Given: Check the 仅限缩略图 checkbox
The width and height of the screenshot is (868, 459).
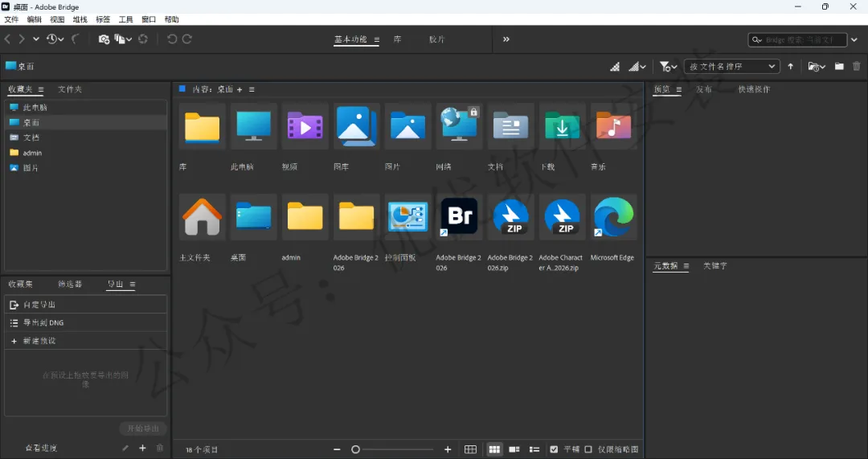Looking at the screenshot, I should [x=588, y=449].
